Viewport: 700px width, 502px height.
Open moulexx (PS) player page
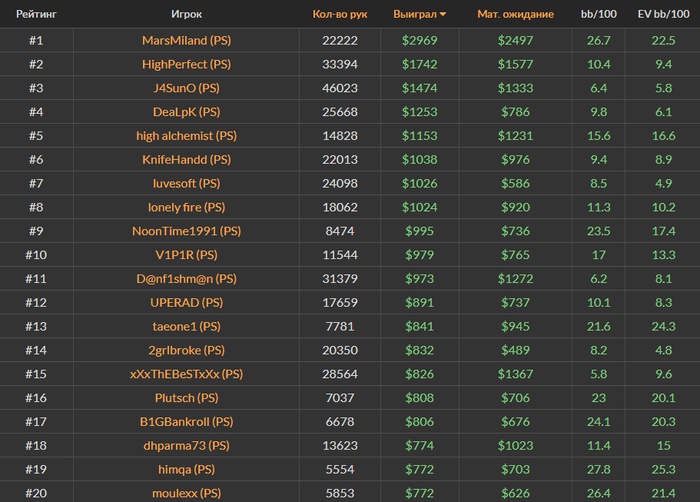(186, 493)
